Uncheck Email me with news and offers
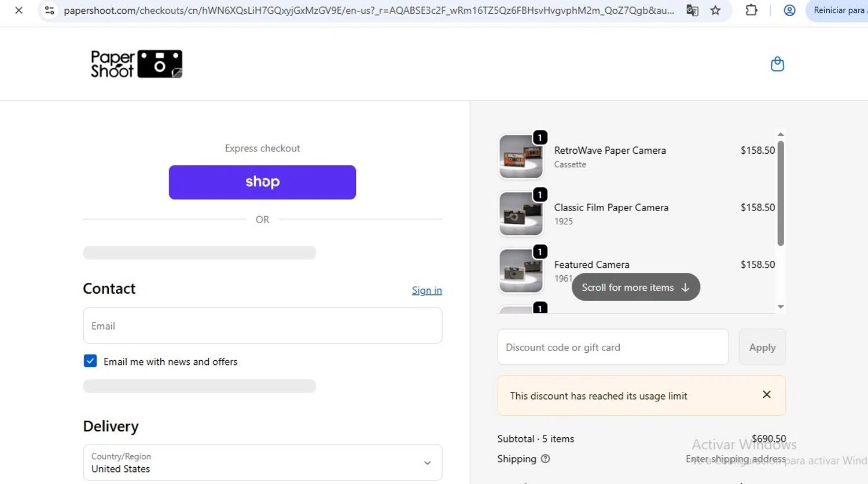868x484 pixels. click(x=90, y=361)
